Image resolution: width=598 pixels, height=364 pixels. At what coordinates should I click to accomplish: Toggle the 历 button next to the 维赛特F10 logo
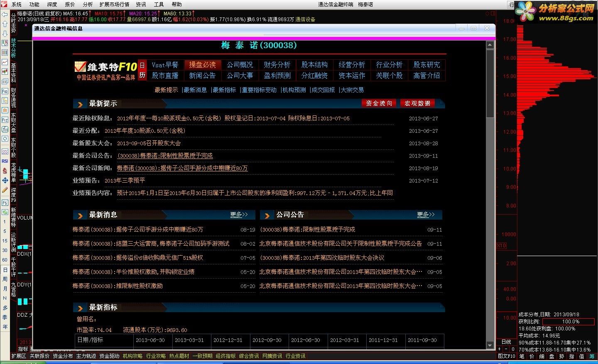click(x=142, y=75)
